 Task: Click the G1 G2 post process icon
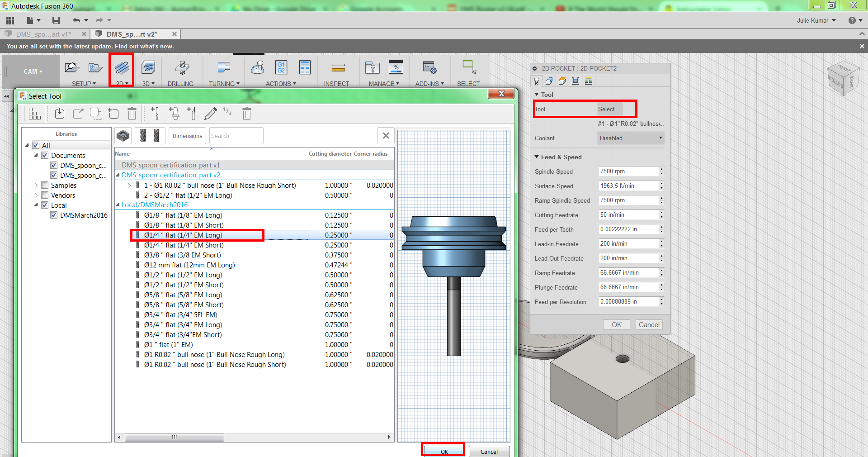pos(281,67)
